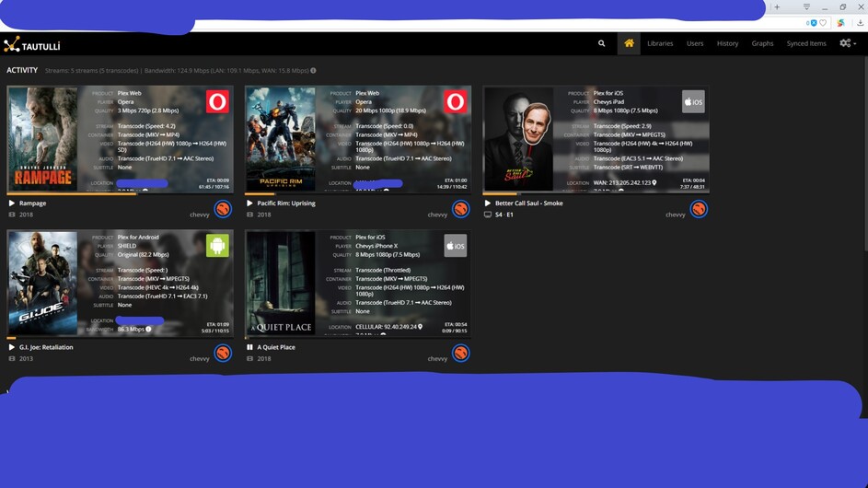
Task: Click play state icon beside G.I. Joe title
Action: click(12, 347)
